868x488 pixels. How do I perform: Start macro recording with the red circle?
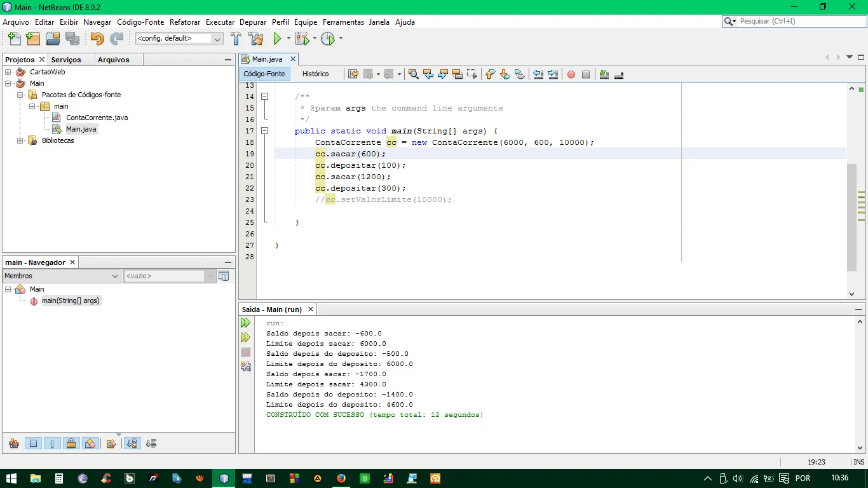571,74
